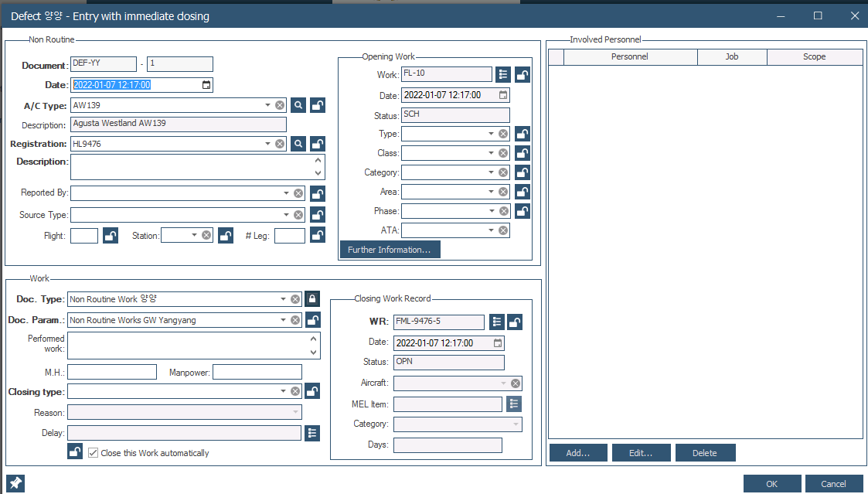Toggle the lock next to Closing type
This screenshot has width=868, height=494.
coord(312,391)
